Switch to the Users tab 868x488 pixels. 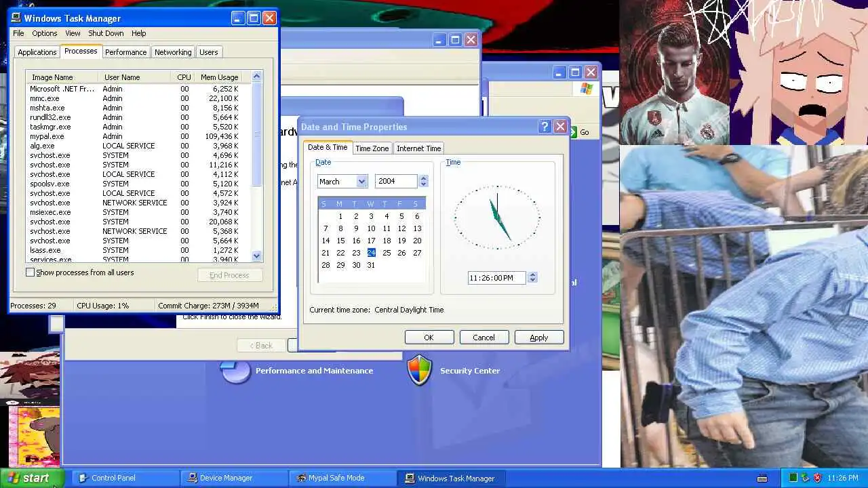pyautogui.click(x=209, y=52)
